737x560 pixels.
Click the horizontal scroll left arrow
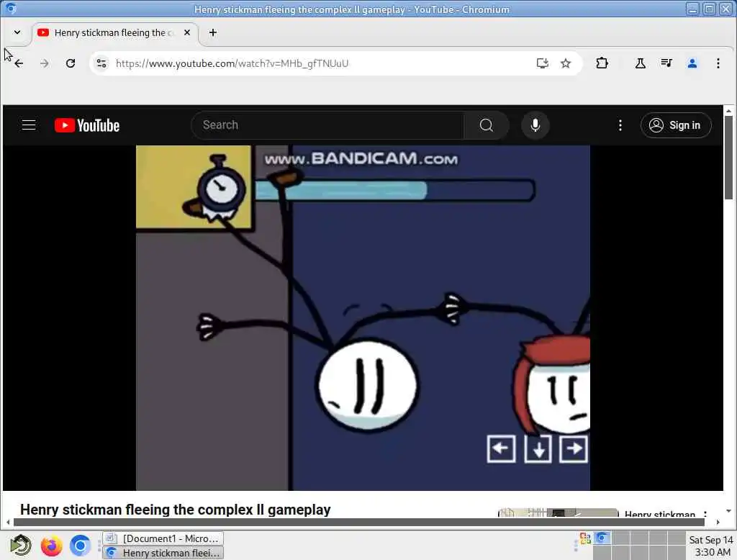click(8, 522)
